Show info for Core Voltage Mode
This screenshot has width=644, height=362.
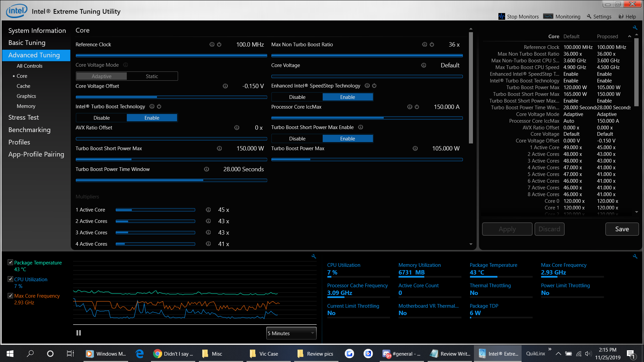(x=125, y=65)
